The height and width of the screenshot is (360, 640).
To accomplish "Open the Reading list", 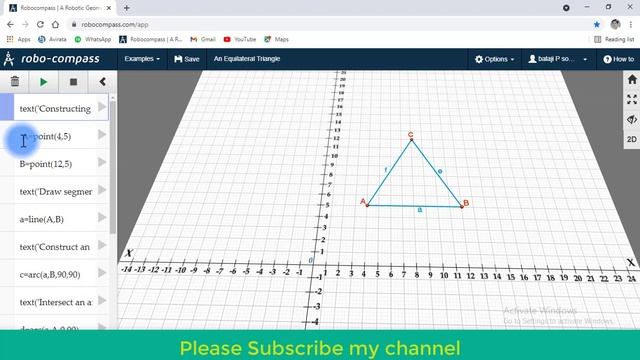I will coord(614,39).
